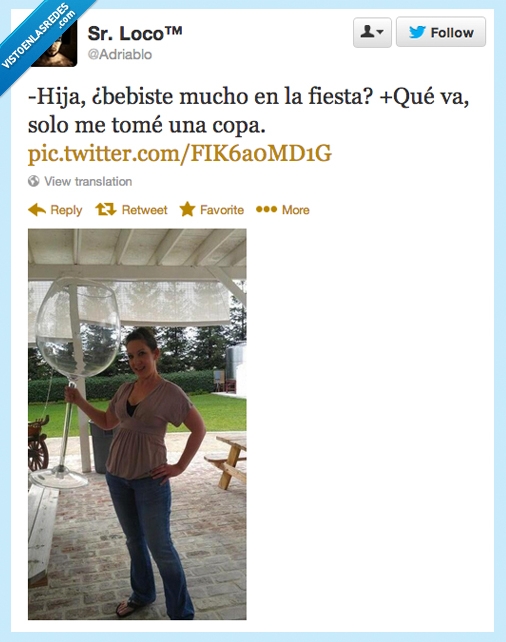Open Sr. Loco's profile avatar

coord(54,43)
